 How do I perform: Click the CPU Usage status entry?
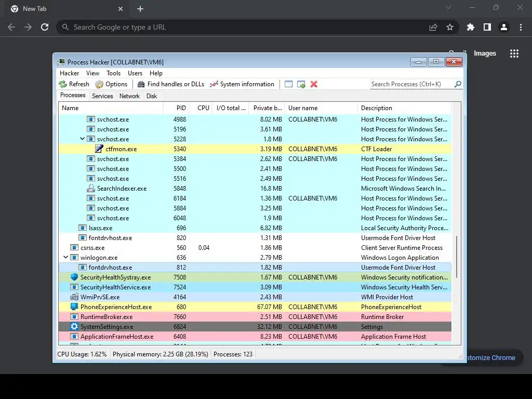pyautogui.click(x=82, y=354)
